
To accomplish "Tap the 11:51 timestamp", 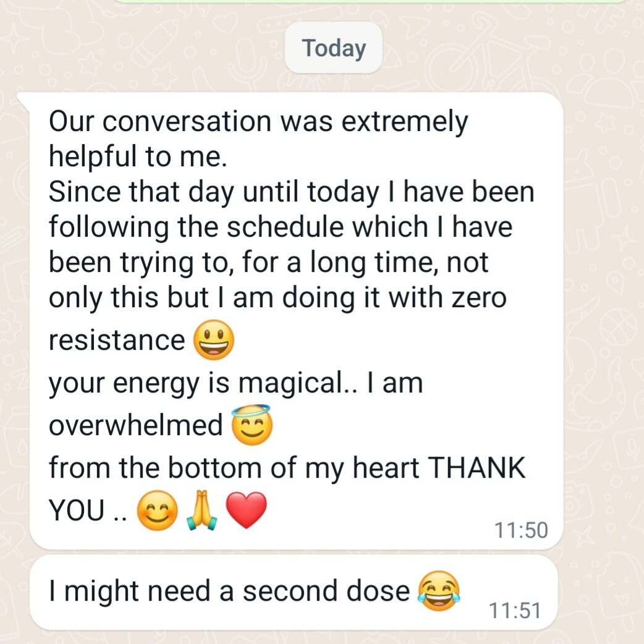I will 515,611.
